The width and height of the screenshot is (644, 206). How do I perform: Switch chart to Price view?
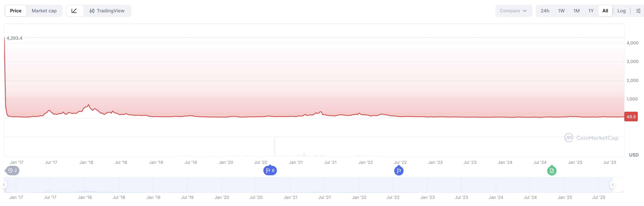[x=16, y=11]
